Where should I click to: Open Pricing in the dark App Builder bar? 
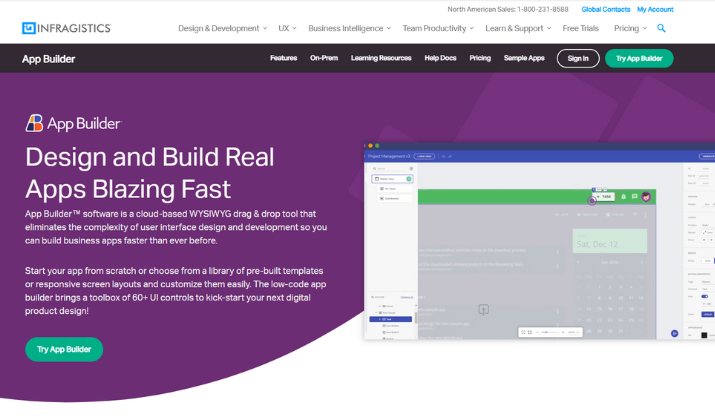pos(480,58)
